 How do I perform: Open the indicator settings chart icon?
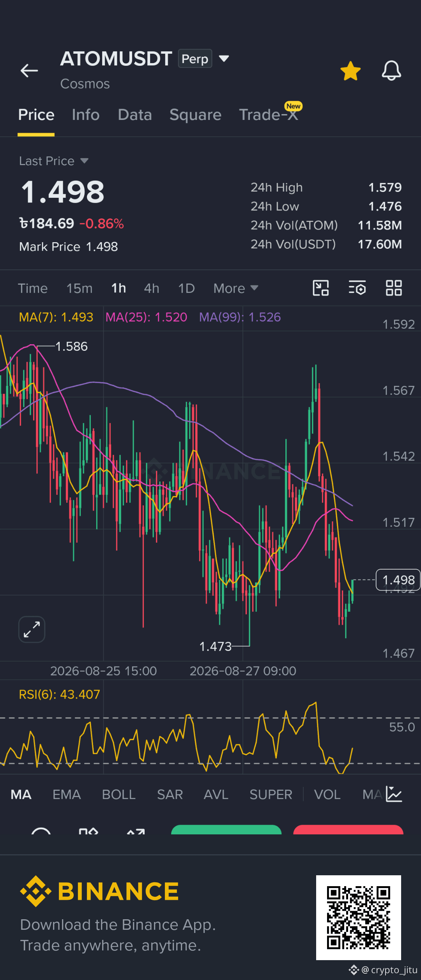click(x=394, y=794)
